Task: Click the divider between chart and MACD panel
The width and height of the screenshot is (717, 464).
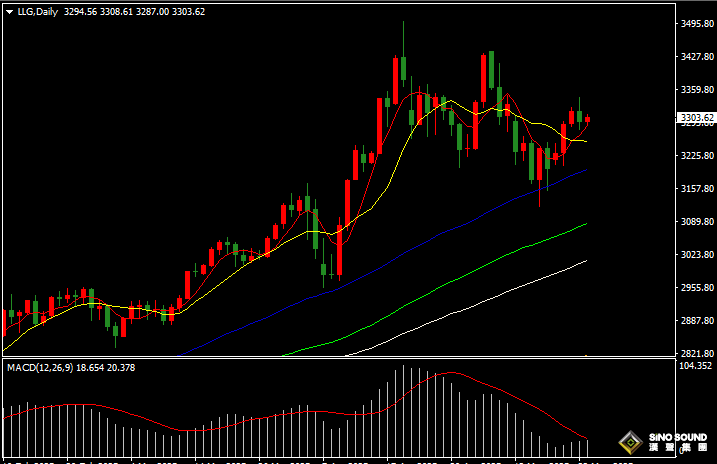Action: pos(340,359)
